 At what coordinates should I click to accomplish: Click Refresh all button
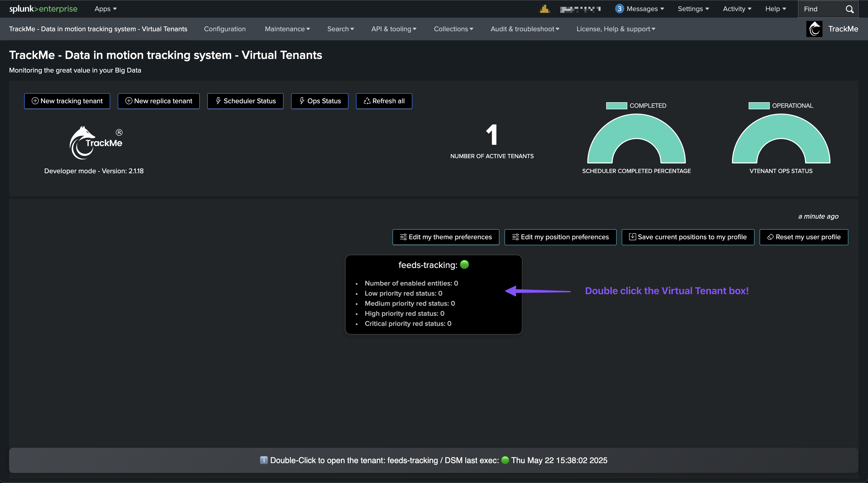click(x=384, y=101)
